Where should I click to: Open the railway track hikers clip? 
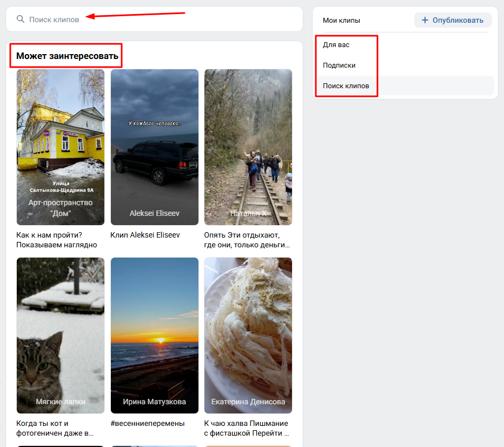(248, 147)
